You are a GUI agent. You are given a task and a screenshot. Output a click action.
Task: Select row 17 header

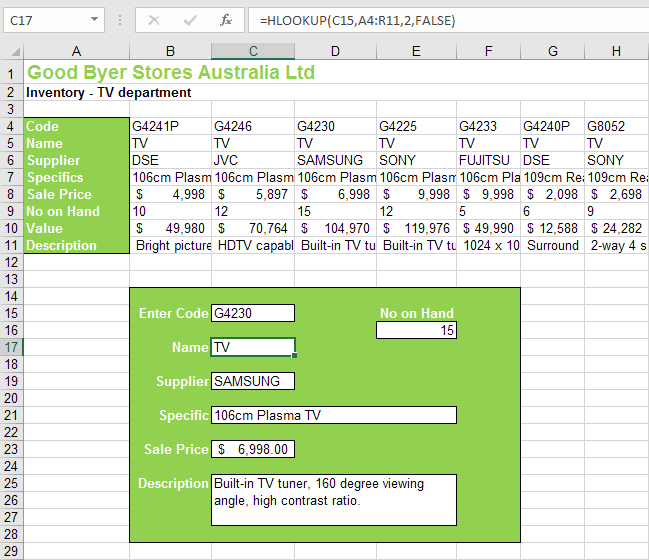(x=12, y=347)
